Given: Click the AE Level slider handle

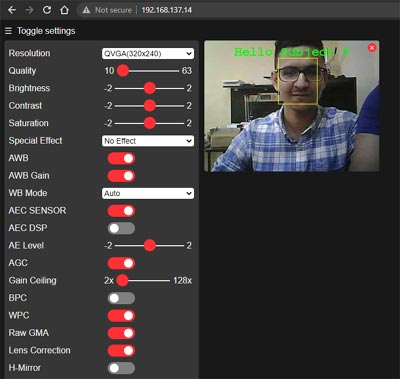Looking at the screenshot, I should 150,246.
